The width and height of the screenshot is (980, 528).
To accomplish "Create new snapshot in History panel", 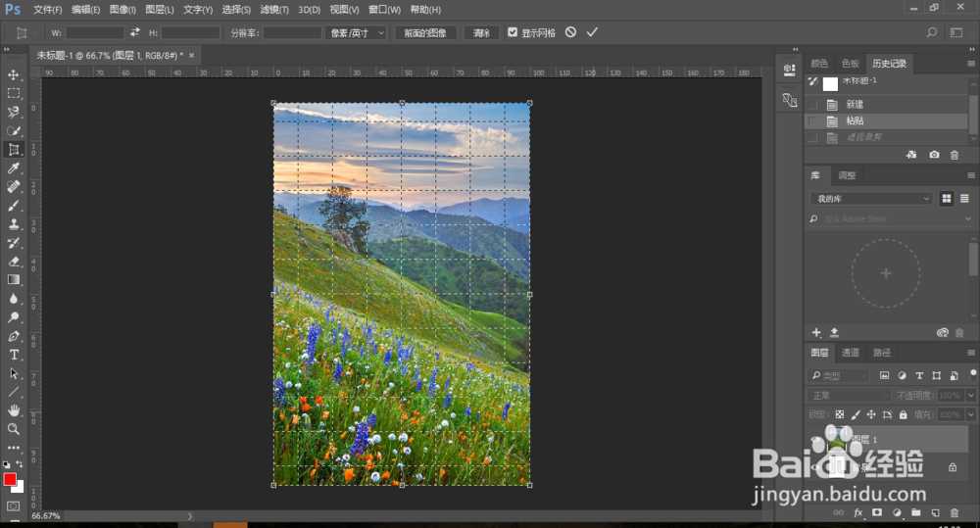I will tap(934, 155).
